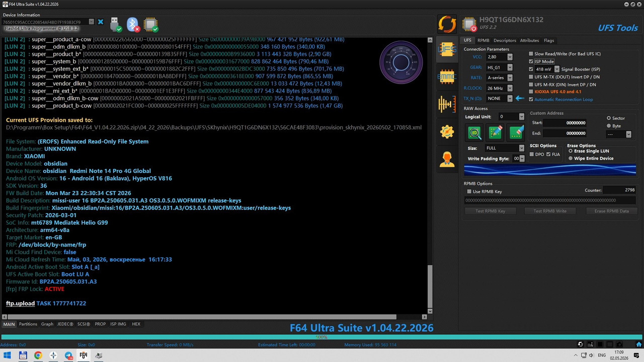Enable UFS M-RX (DIN) Invert DP / DN

click(531, 84)
